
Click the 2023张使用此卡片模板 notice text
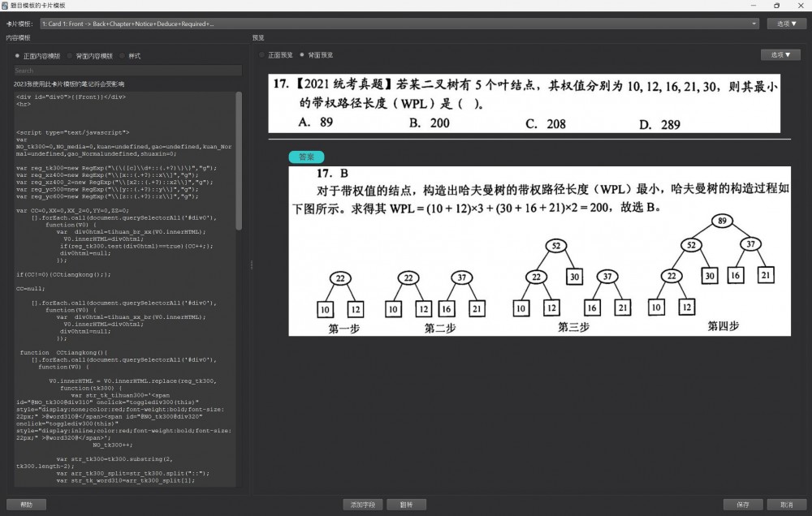69,84
